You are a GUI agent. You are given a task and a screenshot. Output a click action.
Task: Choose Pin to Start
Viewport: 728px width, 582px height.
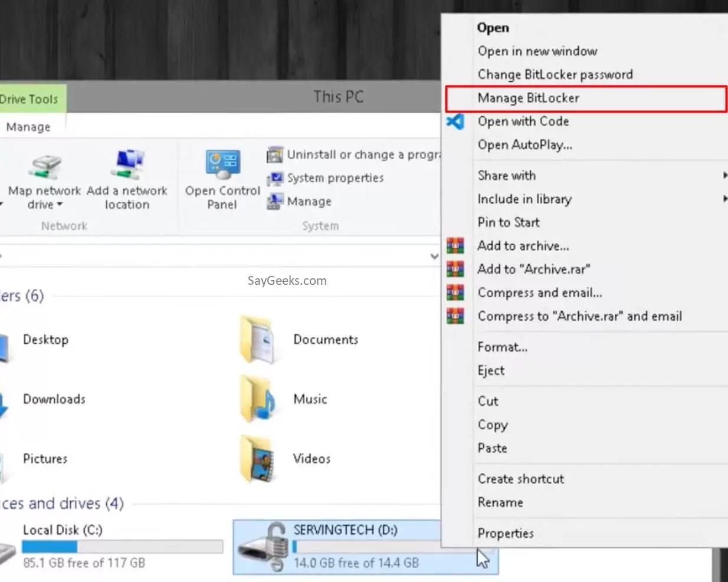(x=509, y=223)
